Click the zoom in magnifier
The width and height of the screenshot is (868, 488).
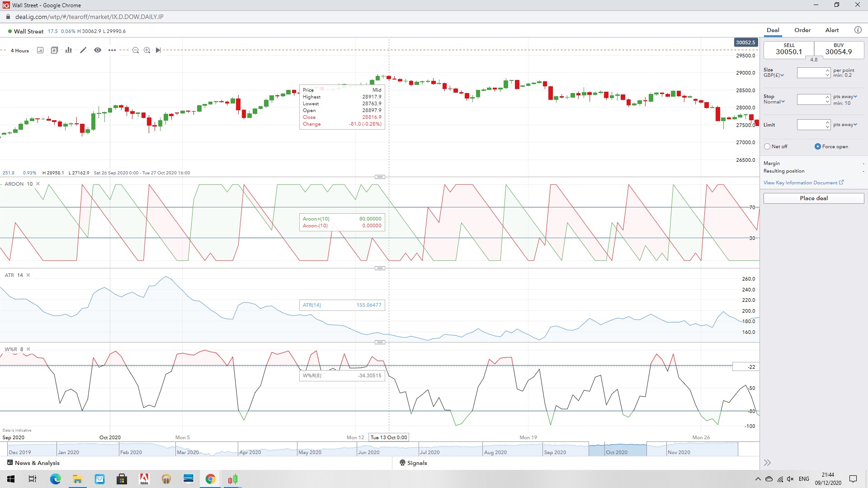tap(147, 50)
